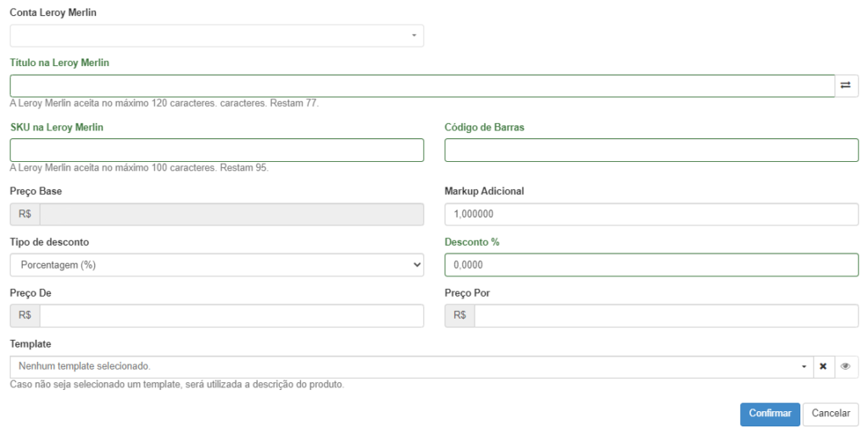Screen dimensions: 868x434
Task: Expand the Tipo de desconto select box
Action: (x=217, y=264)
